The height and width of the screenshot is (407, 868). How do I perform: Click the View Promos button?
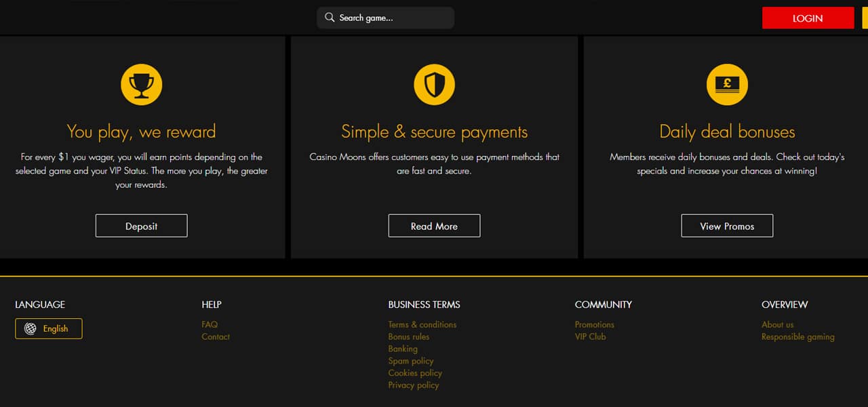(x=727, y=226)
